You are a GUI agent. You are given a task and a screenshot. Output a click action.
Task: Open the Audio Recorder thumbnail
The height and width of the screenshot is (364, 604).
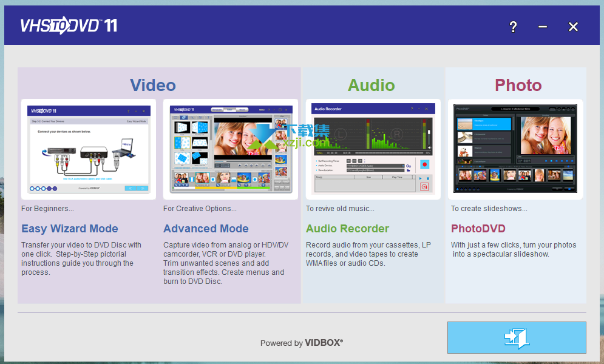click(373, 149)
